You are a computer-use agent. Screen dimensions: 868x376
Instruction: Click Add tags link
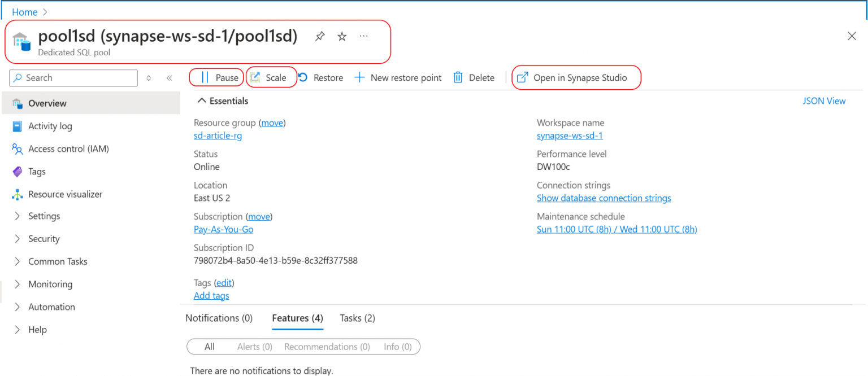[211, 296]
